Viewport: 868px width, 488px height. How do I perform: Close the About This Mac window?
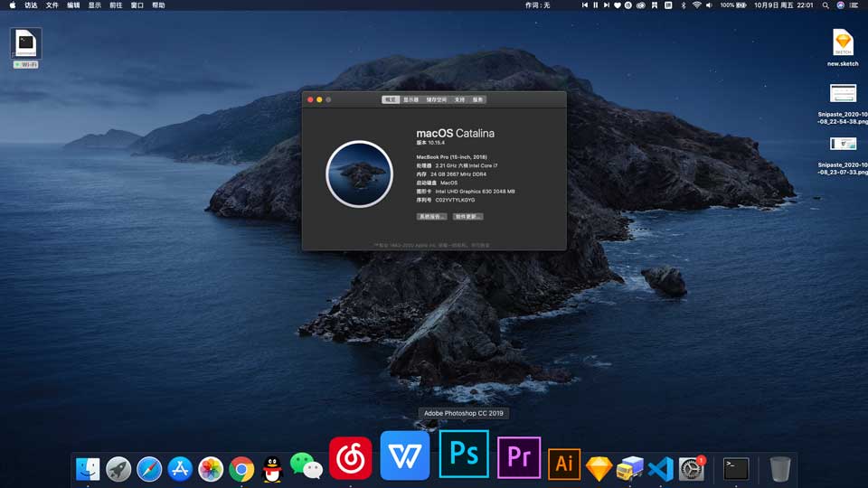click(310, 99)
